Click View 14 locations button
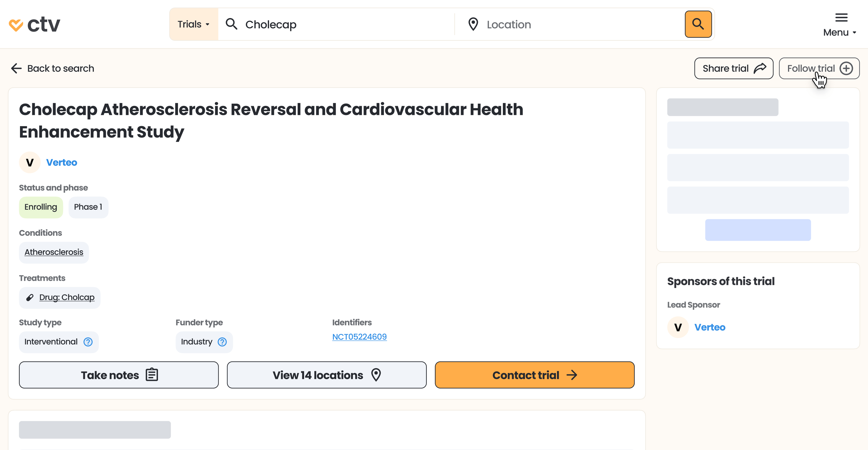The width and height of the screenshot is (868, 450). (x=327, y=375)
